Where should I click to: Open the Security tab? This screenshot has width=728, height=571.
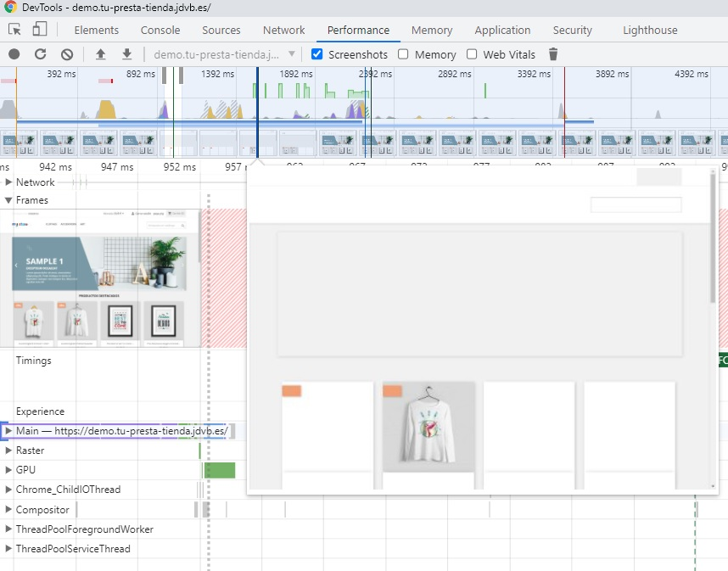(x=572, y=31)
